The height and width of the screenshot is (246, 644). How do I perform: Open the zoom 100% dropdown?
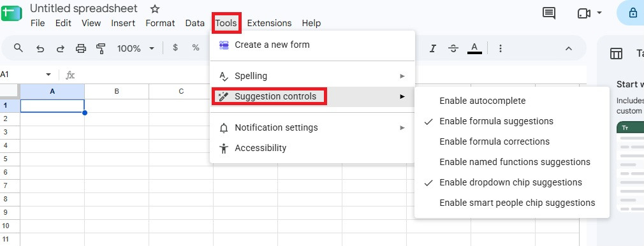pos(136,48)
